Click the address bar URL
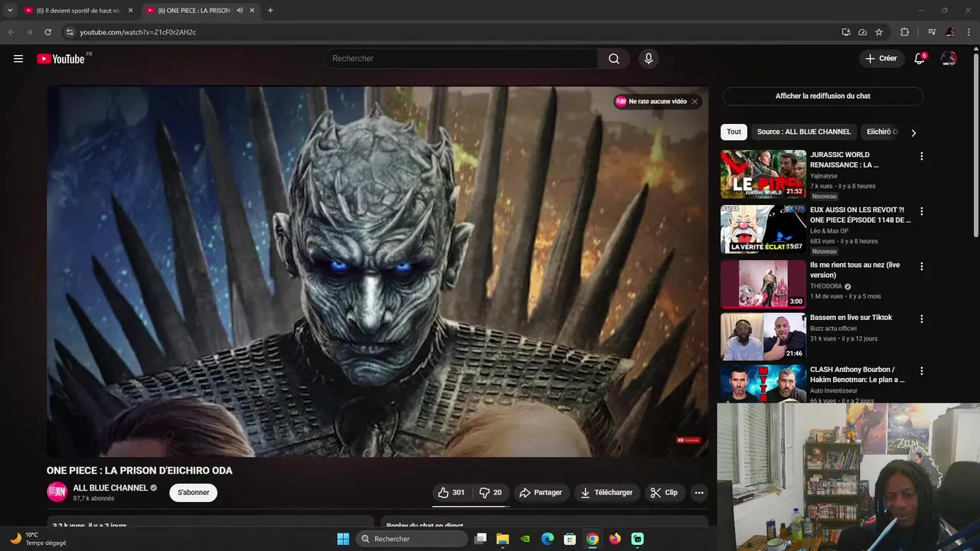This screenshot has width=980, height=551. pyautogui.click(x=138, y=32)
